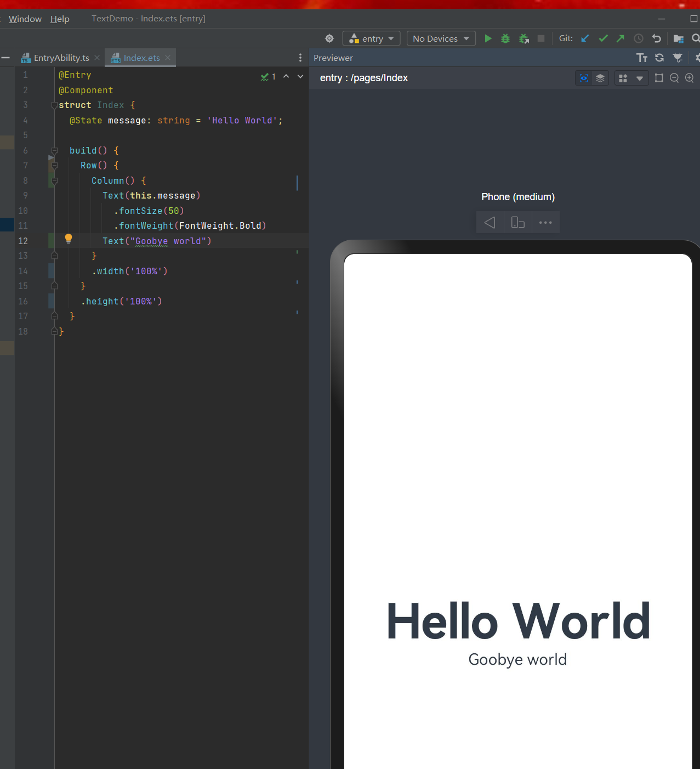700x769 pixels.
Task: Collapse the struct Index code fold
Action: 54,105
